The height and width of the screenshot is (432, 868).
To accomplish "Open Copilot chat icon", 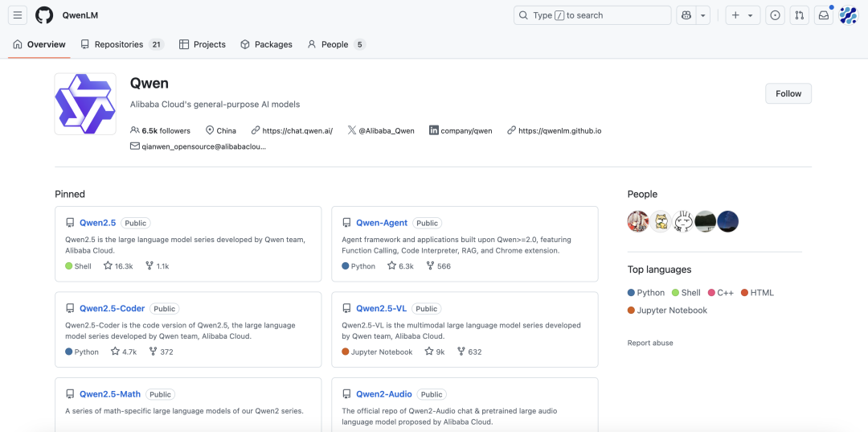I will click(686, 15).
